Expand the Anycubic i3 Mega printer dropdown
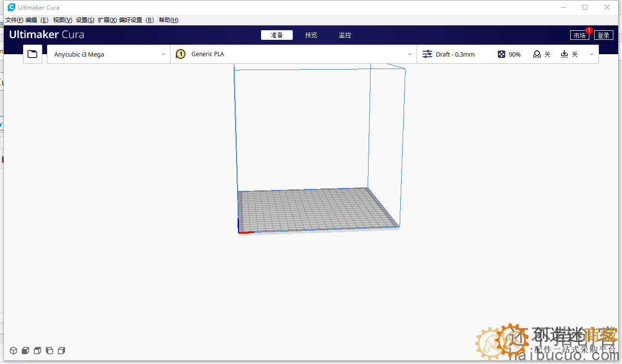622x364 pixels. (x=108, y=54)
